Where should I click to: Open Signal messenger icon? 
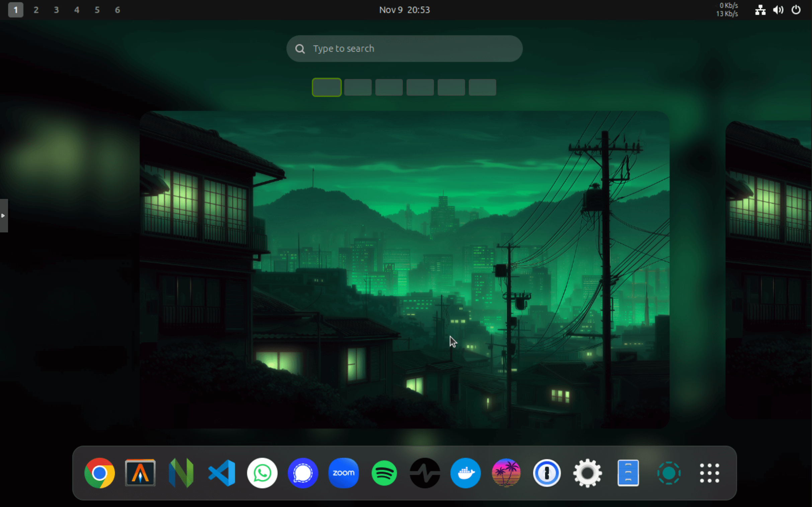(x=303, y=473)
